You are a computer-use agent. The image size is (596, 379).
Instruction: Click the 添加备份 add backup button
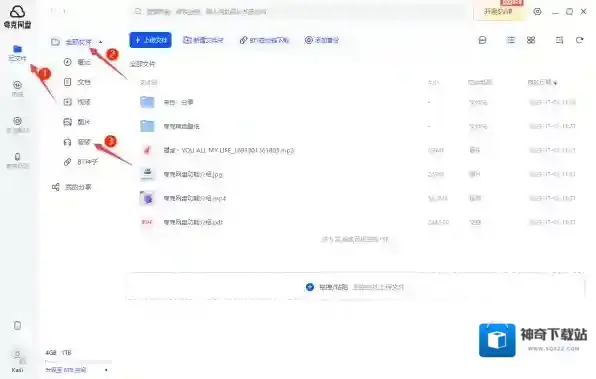tap(322, 40)
